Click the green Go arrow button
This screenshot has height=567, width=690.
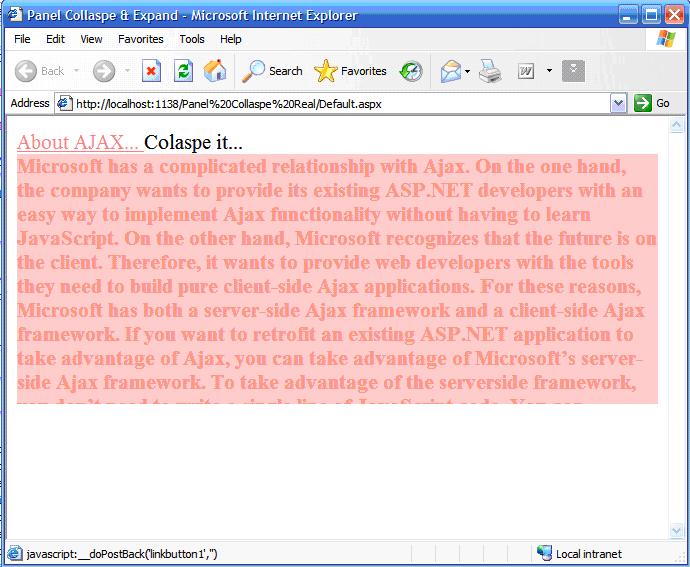[x=643, y=103]
